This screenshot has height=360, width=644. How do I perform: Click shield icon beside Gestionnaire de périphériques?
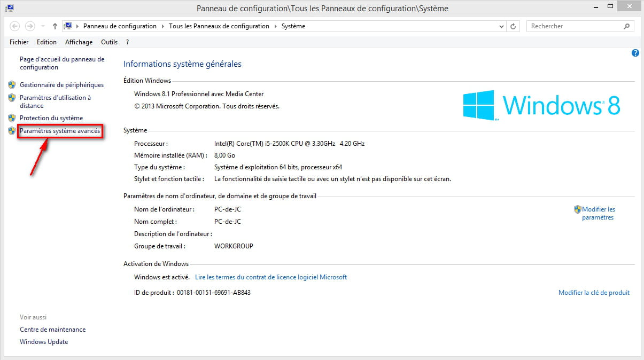pyautogui.click(x=12, y=84)
